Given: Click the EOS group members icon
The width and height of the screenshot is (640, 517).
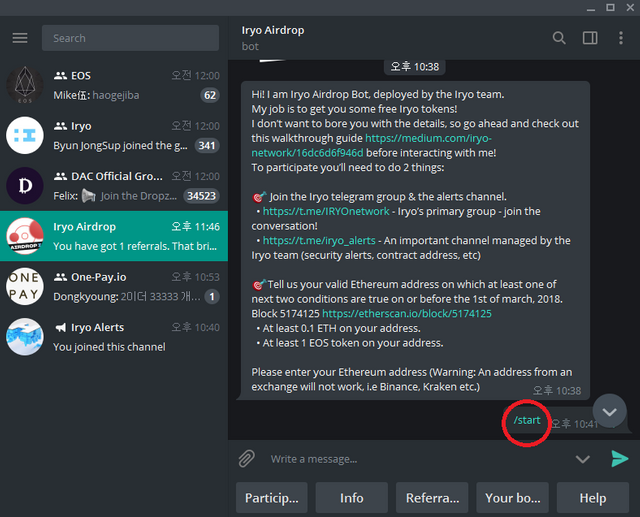Looking at the screenshot, I should pos(60,75).
